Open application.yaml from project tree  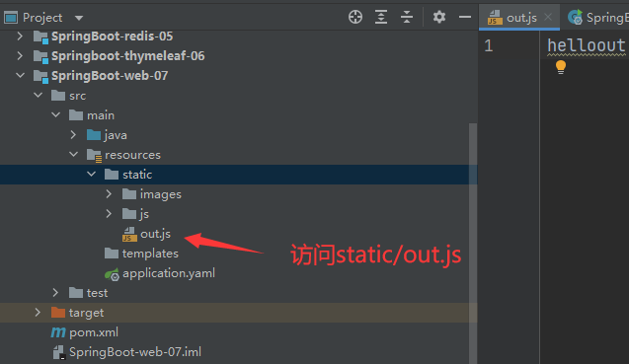(x=169, y=273)
